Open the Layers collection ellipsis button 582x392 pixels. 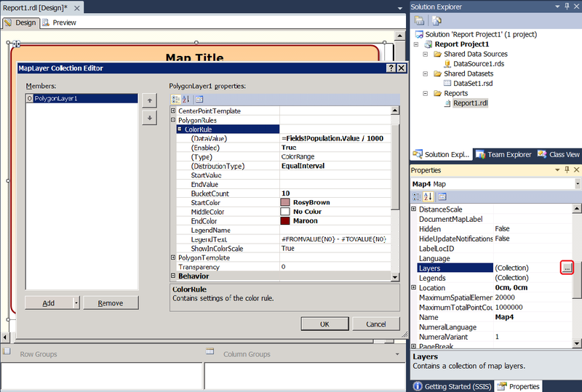[567, 268]
